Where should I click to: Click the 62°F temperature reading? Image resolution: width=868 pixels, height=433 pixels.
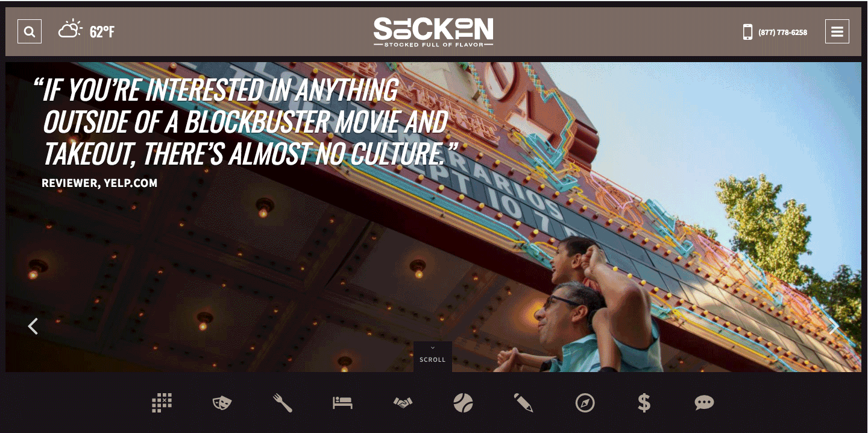pyautogui.click(x=102, y=32)
